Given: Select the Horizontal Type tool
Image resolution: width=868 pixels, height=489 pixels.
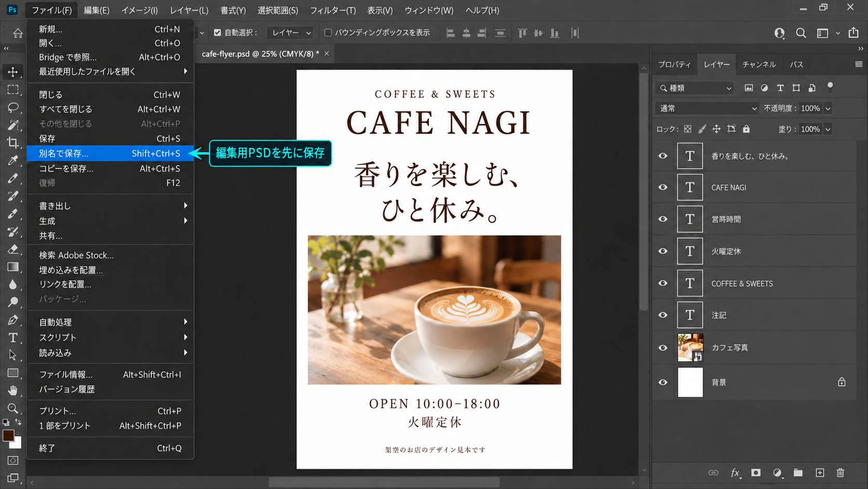Looking at the screenshot, I should (x=13, y=338).
